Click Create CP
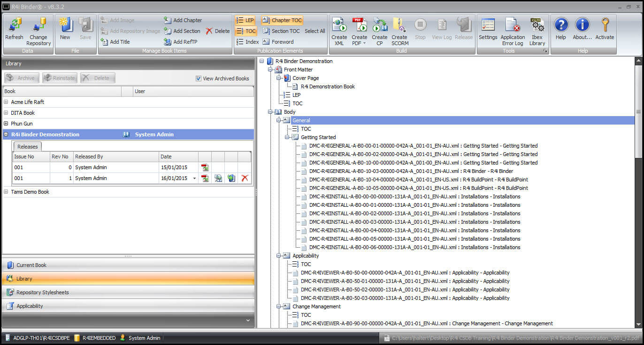Image resolution: width=644 pixels, height=345 pixels. [379, 31]
